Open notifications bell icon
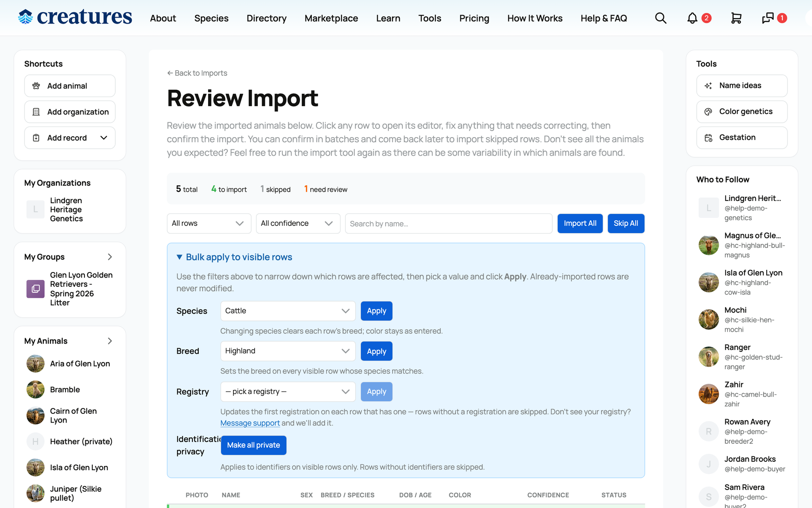Image resolution: width=812 pixels, height=508 pixels. click(692, 18)
